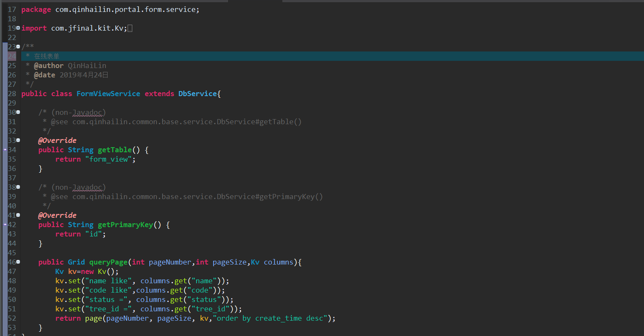Collapse the class Javadoc comment at line 23
Viewport: 644px width, 336px height.
pyautogui.click(x=18, y=47)
